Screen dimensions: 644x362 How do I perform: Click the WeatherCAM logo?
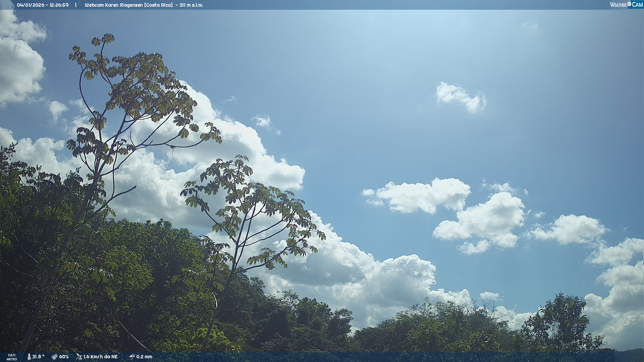pyautogui.click(x=626, y=5)
